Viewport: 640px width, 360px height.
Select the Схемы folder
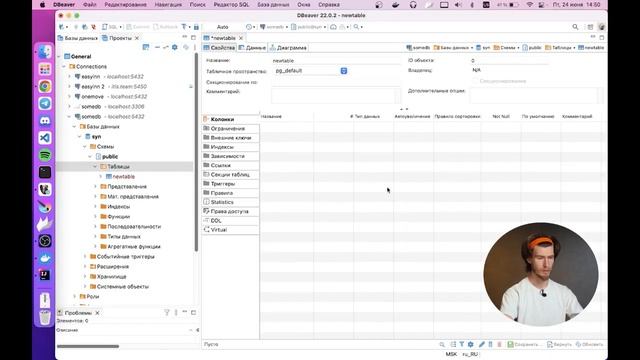click(x=102, y=147)
